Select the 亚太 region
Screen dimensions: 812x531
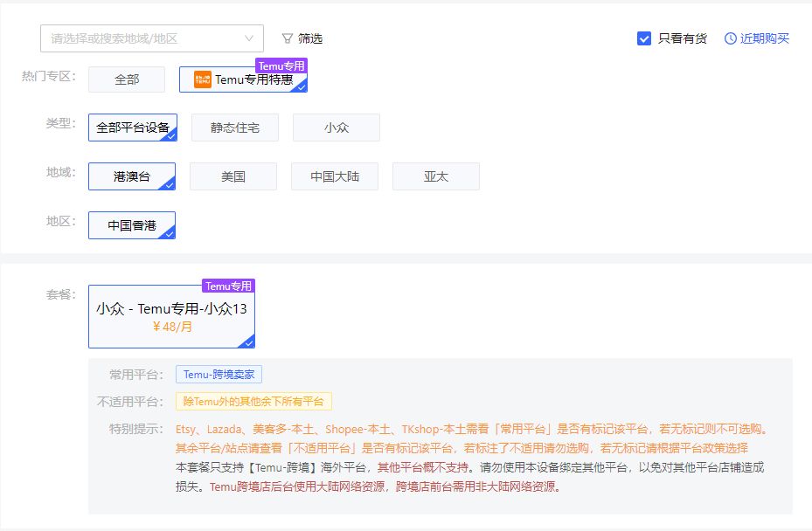click(x=436, y=176)
